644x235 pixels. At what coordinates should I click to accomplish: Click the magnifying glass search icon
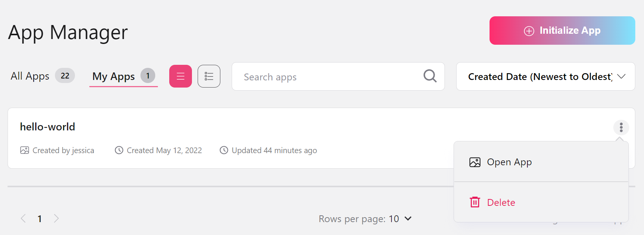430,76
